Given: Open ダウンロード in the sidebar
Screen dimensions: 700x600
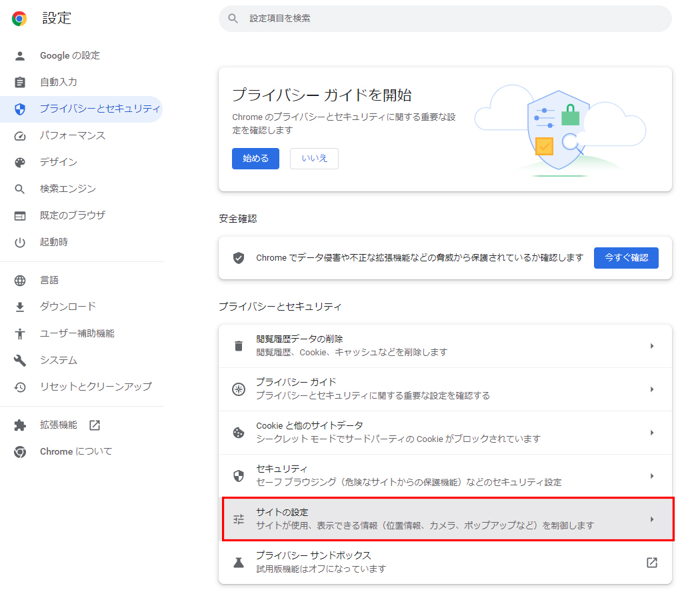Looking at the screenshot, I should tap(68, 307).
